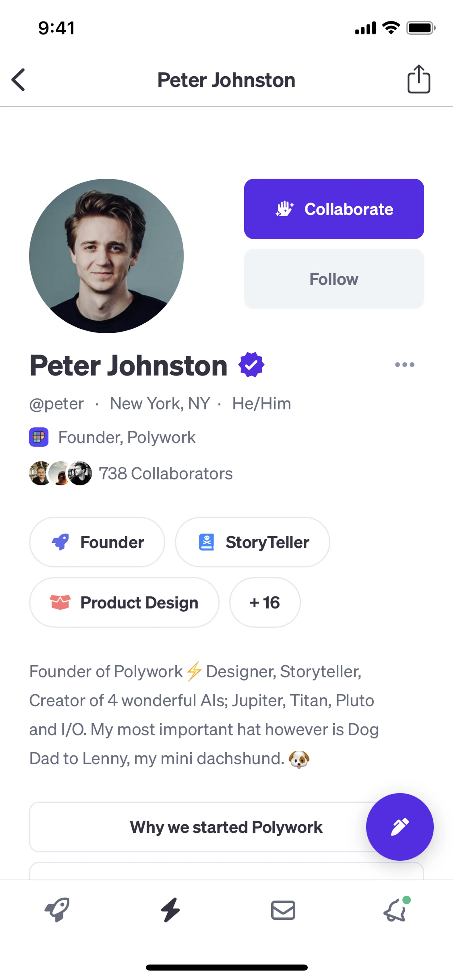Toggle Follow for Peter Johnston
The image size is (453, 980).
click(334, 279)
